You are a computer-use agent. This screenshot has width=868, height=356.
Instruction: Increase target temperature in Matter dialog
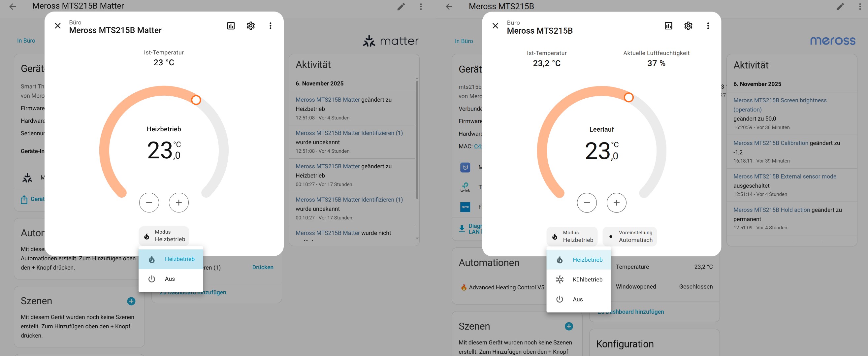[178, 203]
